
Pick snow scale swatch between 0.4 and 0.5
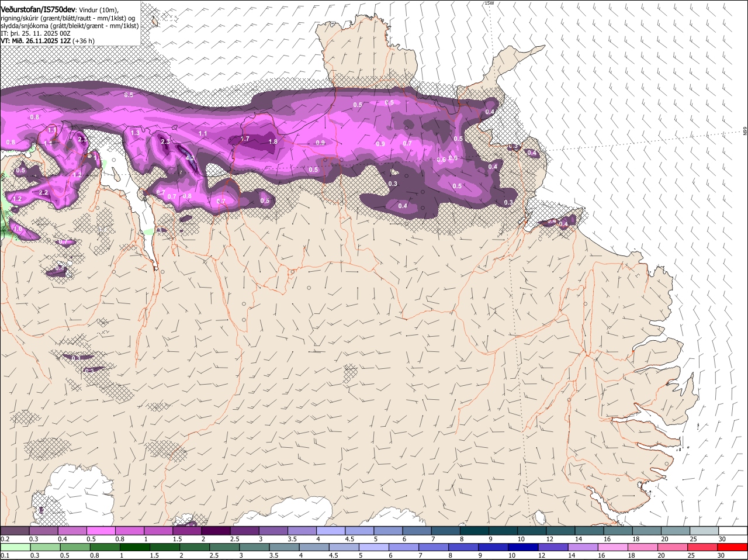point(72,530)
